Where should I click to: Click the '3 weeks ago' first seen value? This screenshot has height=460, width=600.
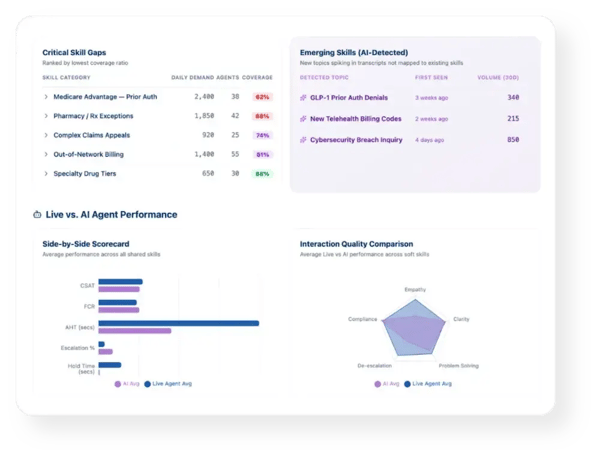click(x=432, y=98)
